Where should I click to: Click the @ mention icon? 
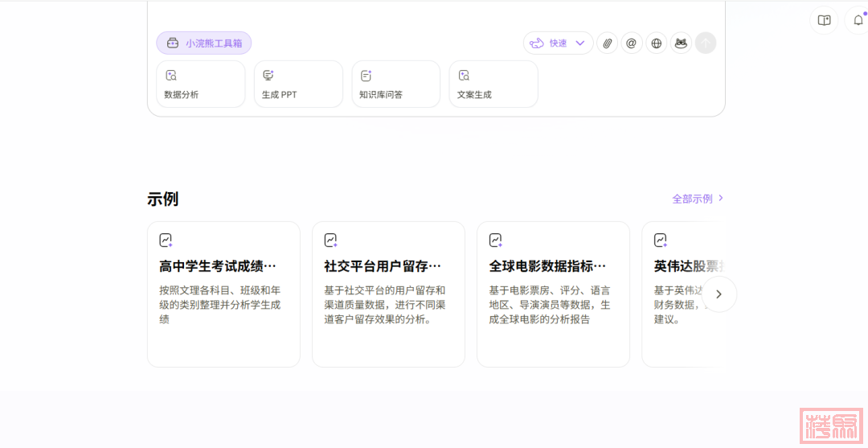click(x=632, y=43)
